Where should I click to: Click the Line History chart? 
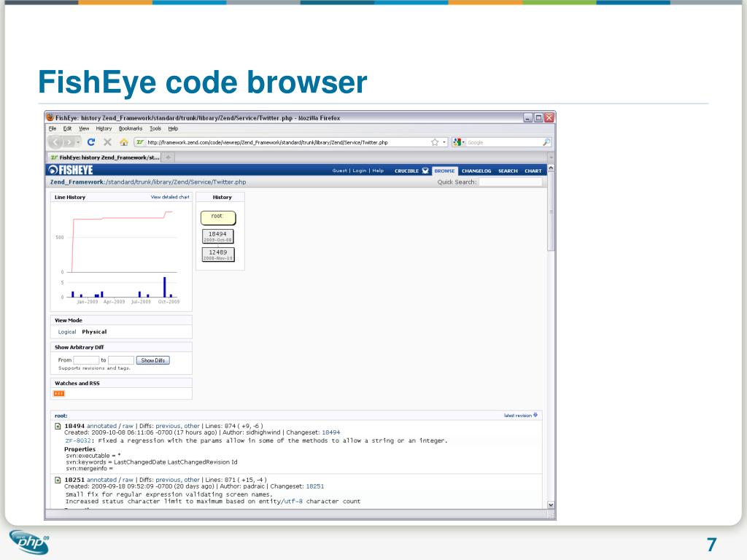click(121, 255)
